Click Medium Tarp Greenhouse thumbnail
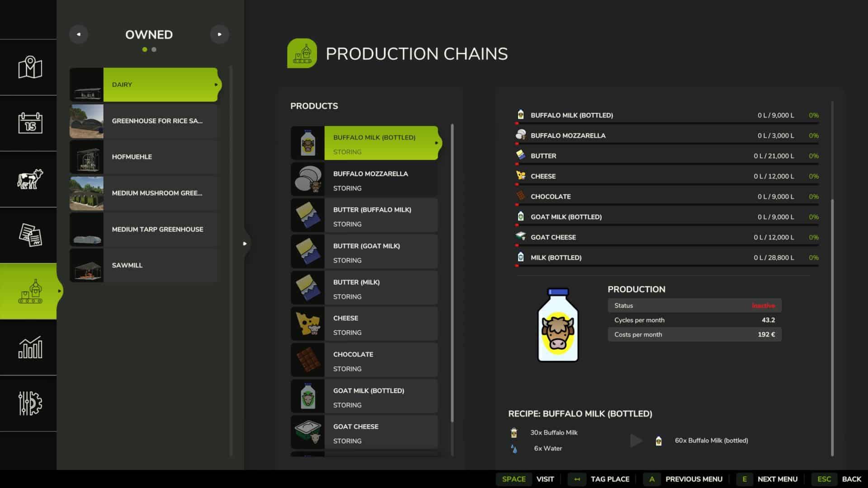 pos(86,230)
